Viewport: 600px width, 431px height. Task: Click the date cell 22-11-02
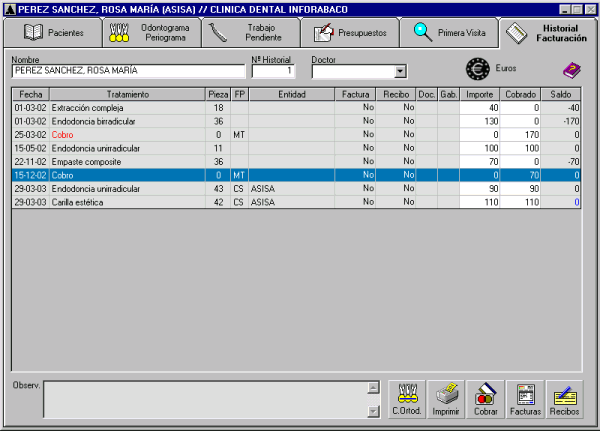pyautogui.click(x=30, y=162)
